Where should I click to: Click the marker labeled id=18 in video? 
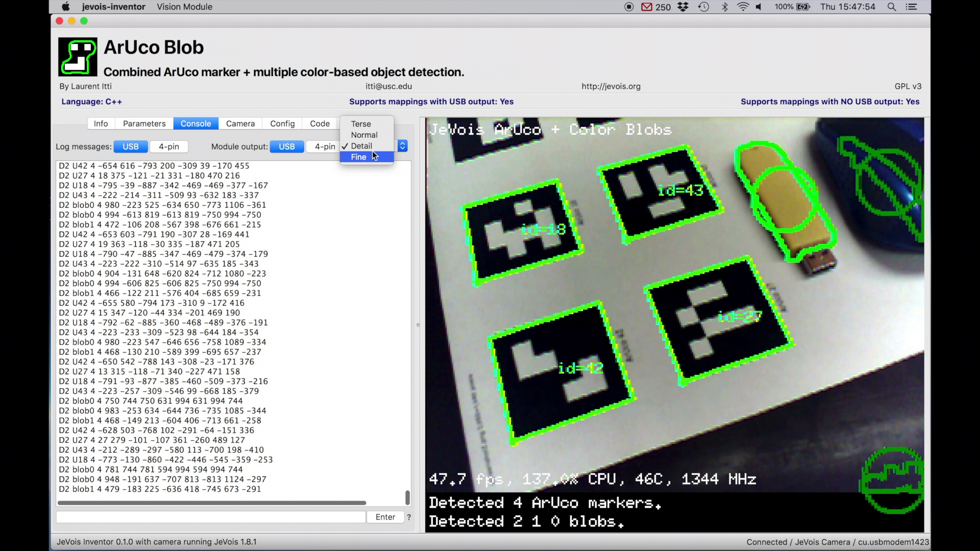click(523, 233)
